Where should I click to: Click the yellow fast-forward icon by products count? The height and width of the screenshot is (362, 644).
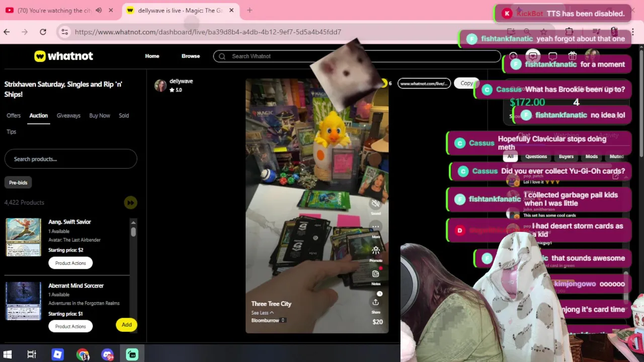tap(130, 203)
